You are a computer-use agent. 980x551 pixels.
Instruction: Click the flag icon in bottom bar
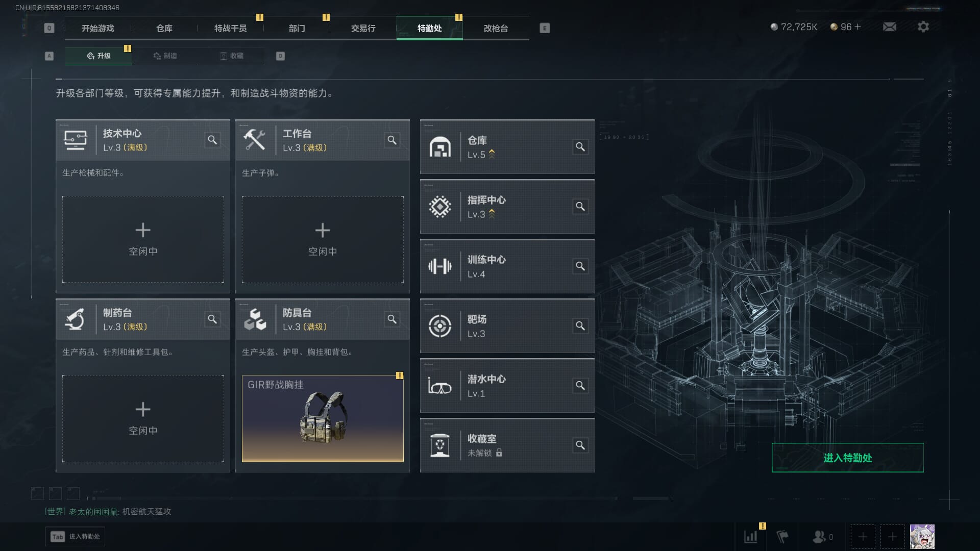[x=782, y=537]
